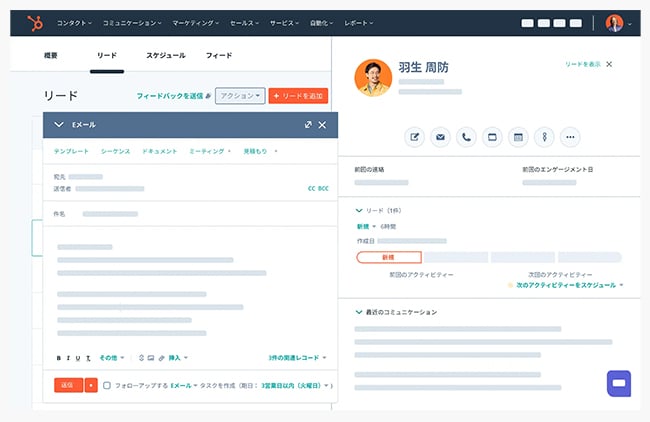Click the schedule meeting calendar icon
This screenshot has height=422, width=650.
pyautogui.click(x=518, y=137)
